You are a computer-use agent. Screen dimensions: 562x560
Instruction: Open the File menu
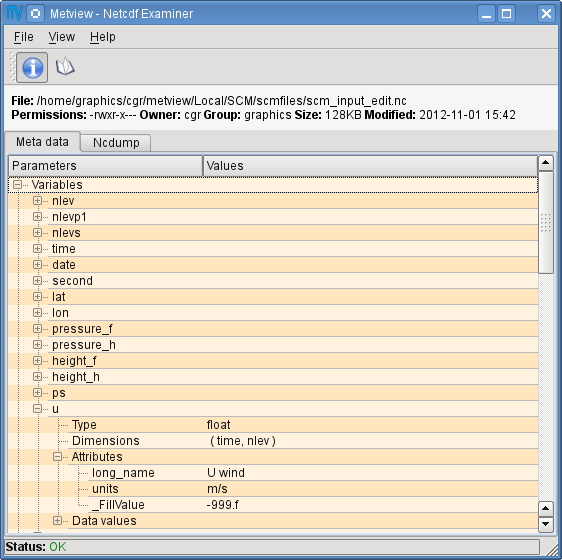pyautogui.click(x=24, y=37)
